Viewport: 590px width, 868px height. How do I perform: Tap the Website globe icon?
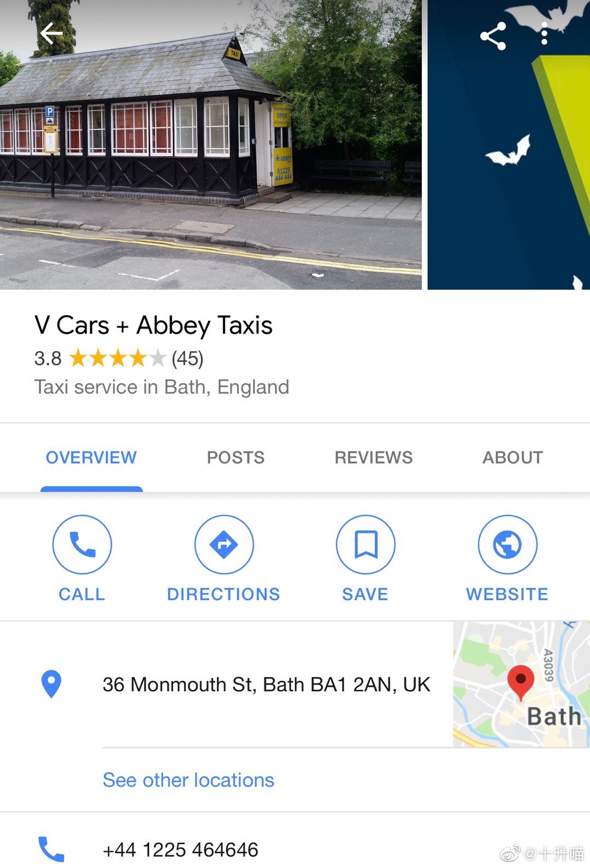(x=508, y=544)
